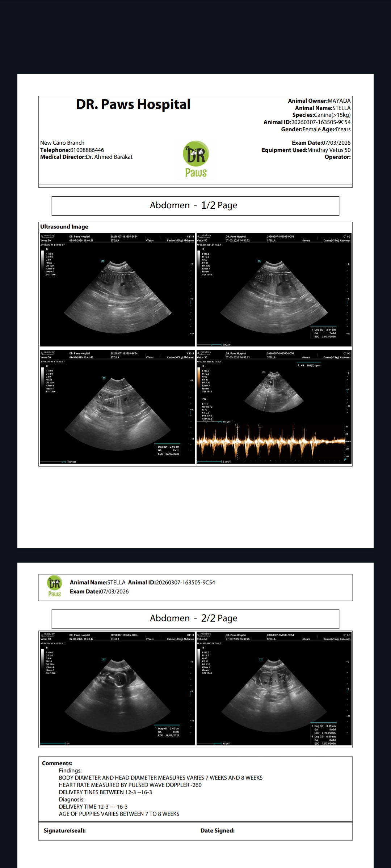
Task: Open the ultrasound image timestamped 16:40:21
Action: (118, 290)
